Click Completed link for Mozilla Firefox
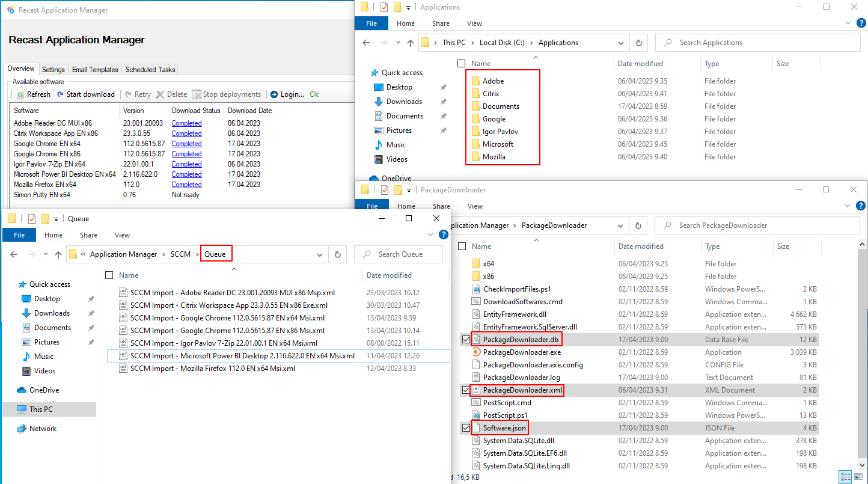 click(186, 185)
